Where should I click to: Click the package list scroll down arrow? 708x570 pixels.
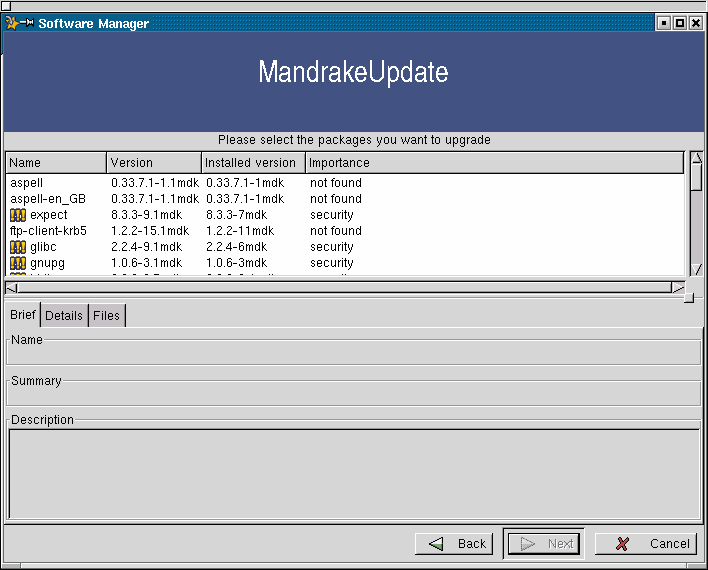tap(697, 270)
